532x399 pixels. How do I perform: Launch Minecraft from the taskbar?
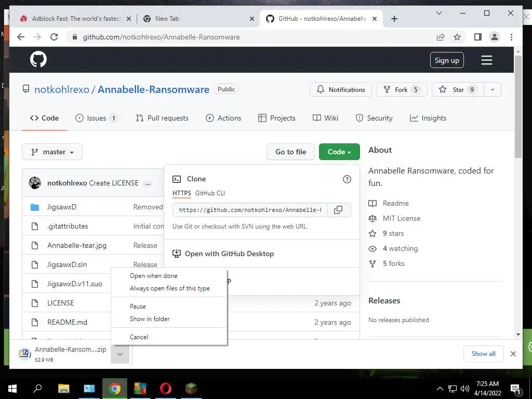191,389
